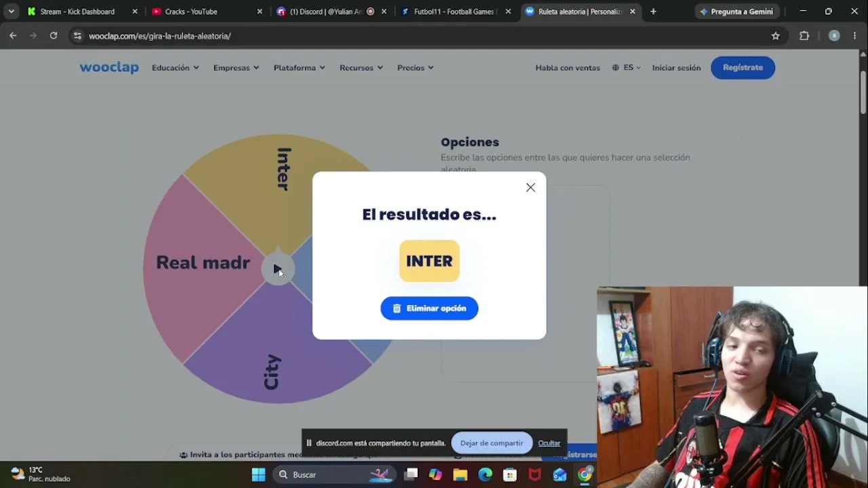Open a new browser tab
The height and width of the screenshot is (488, 868).
click(x=653, y=12)
